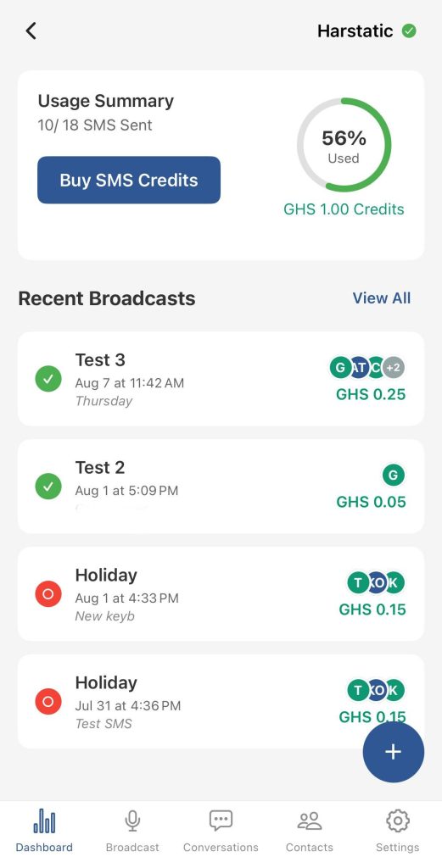Screen dimensions: 442x868
Task: Select the Broadcast microphone icon
Action: [x=132, y=821]
